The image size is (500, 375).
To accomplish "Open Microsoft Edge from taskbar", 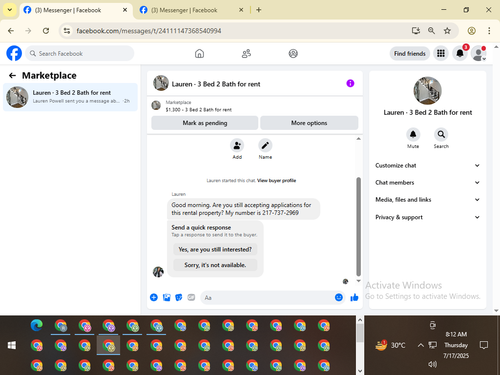I will coord(37,325).
